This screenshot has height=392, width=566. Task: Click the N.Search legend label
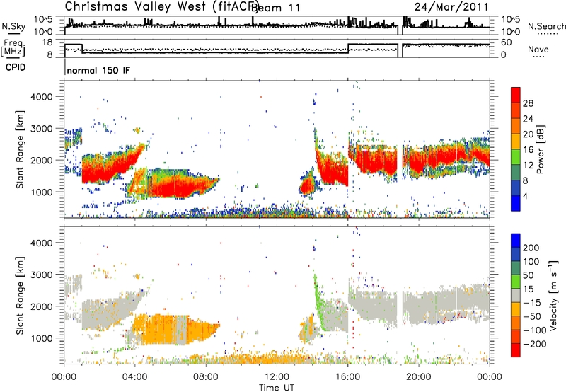[x=546, y=26]
